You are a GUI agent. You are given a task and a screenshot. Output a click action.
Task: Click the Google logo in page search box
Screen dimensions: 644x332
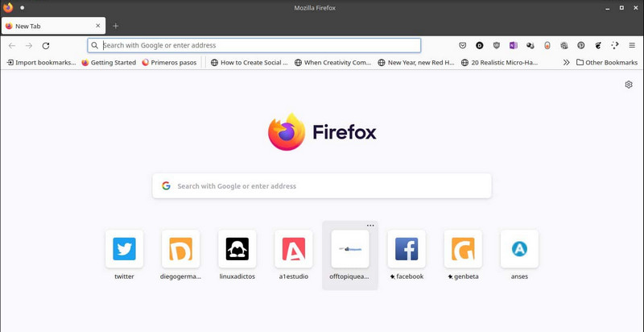(x=166, y=185)
